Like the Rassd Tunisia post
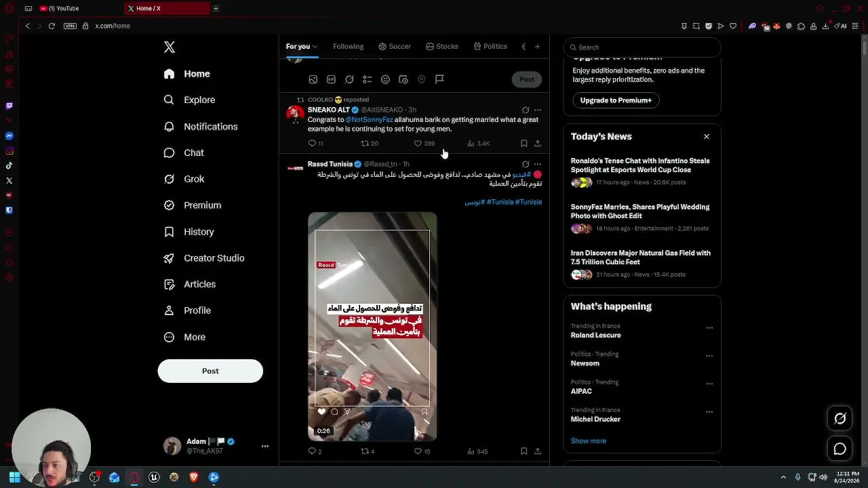The image size is (868, 488). tap(422, 451)
